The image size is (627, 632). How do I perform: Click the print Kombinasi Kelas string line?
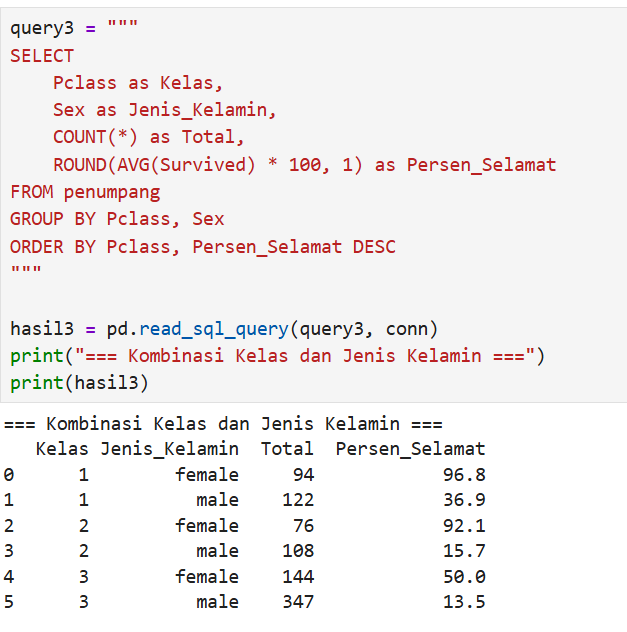[278, 356]
